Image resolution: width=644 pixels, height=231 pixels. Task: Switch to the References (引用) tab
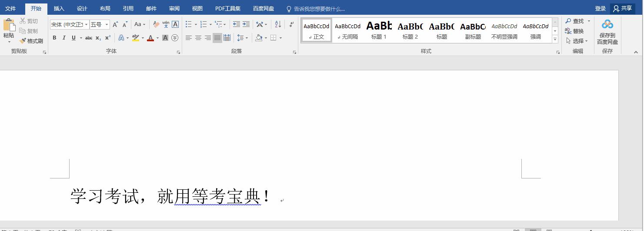128,9
